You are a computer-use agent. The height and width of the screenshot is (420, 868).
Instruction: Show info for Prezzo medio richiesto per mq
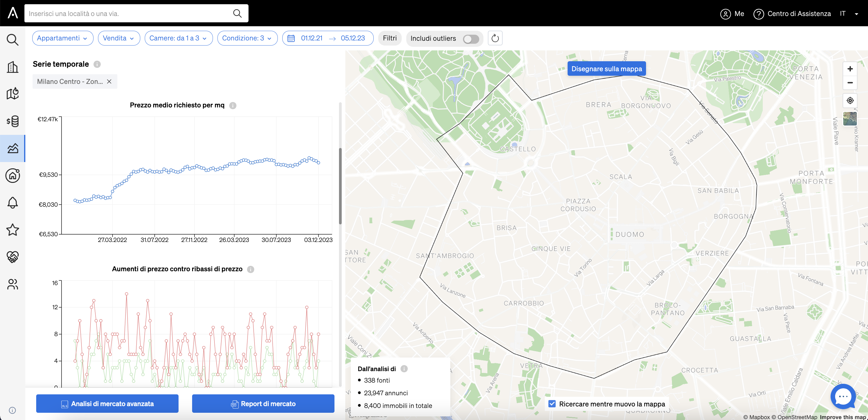coord(233,106)
